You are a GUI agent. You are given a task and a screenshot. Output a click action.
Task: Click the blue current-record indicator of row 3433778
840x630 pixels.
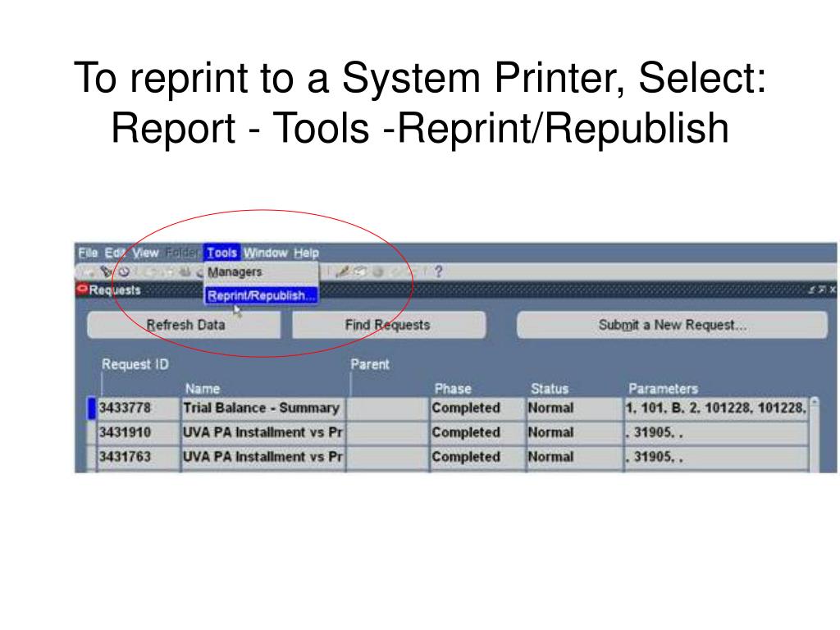click(x=92, y=409)
